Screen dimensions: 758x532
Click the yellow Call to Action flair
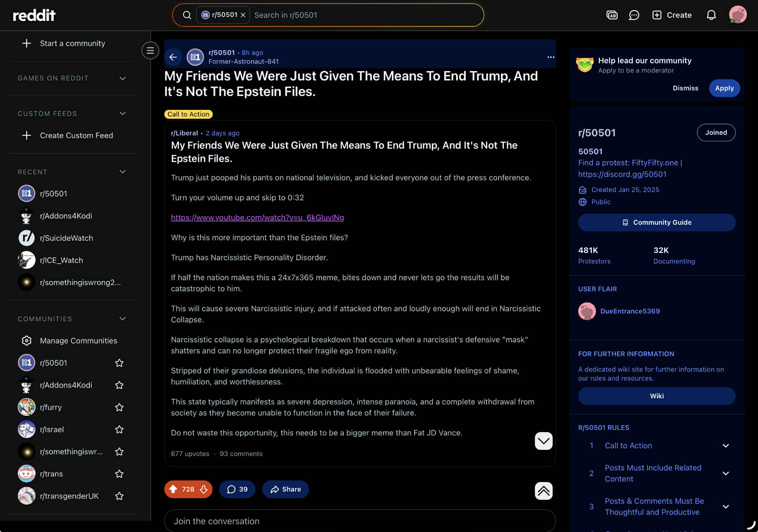click(188, 114)
